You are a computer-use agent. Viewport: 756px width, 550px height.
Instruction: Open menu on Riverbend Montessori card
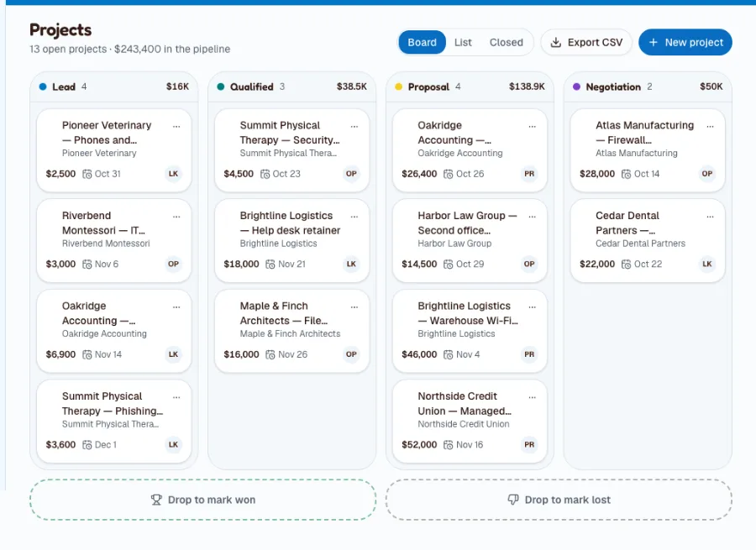point(176,217)
